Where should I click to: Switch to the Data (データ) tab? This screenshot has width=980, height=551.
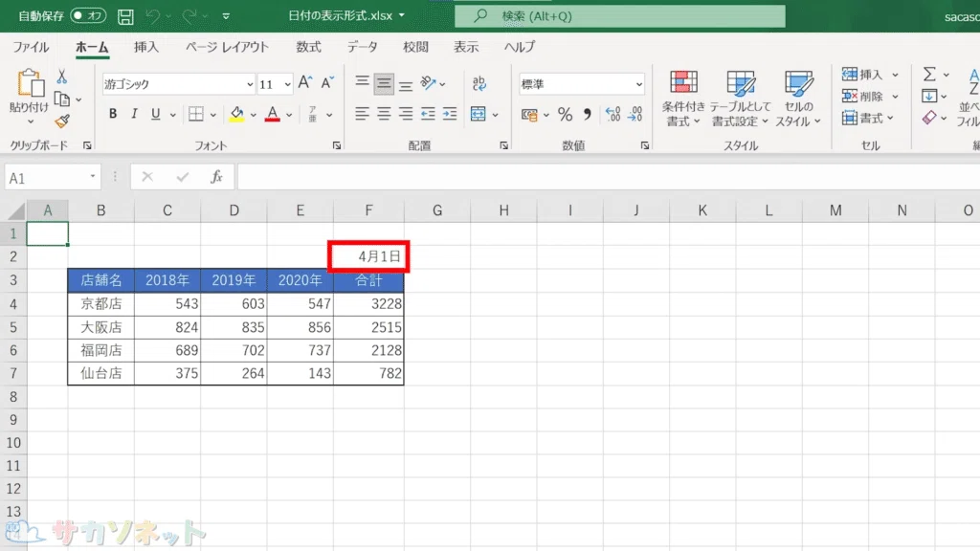363,47
